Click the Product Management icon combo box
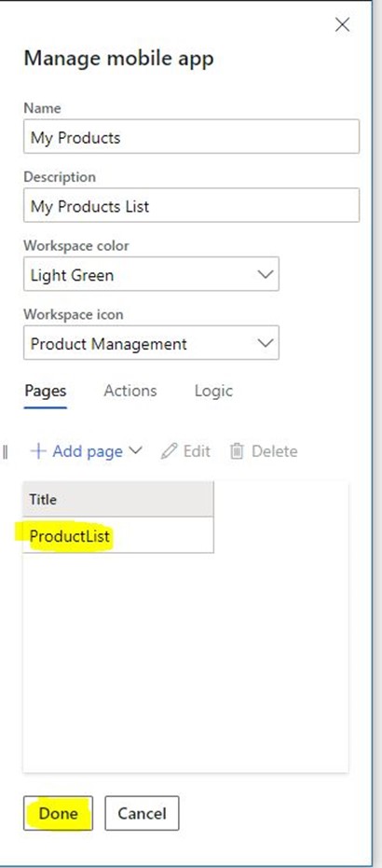Image resolution: width=382 pixels, height=868 pixels. [x=151, y=343]
